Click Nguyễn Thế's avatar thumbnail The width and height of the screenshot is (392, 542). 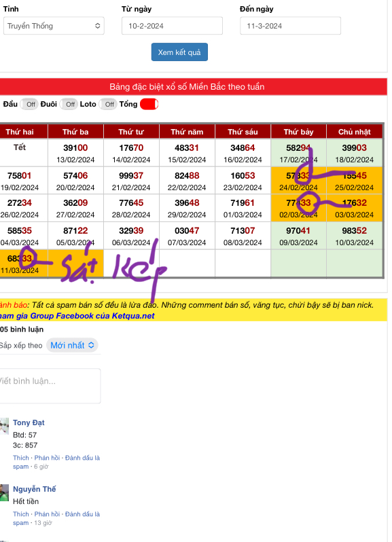pos(4,492)
